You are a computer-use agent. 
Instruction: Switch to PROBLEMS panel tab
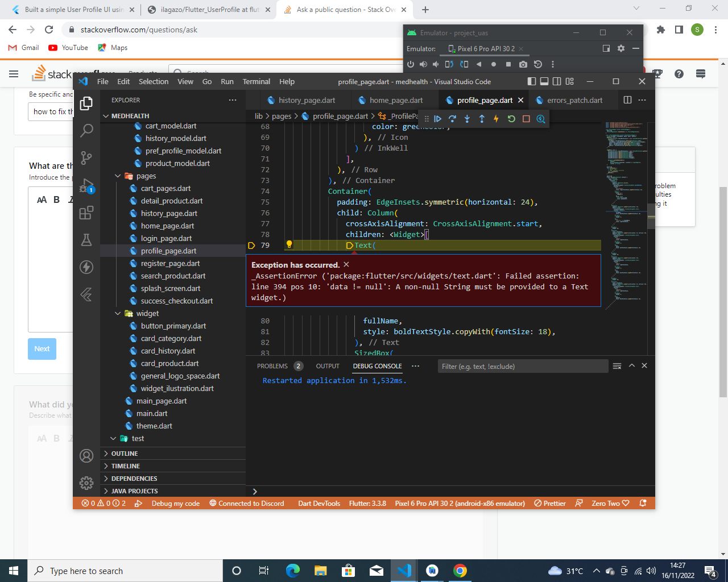(272, 366)
